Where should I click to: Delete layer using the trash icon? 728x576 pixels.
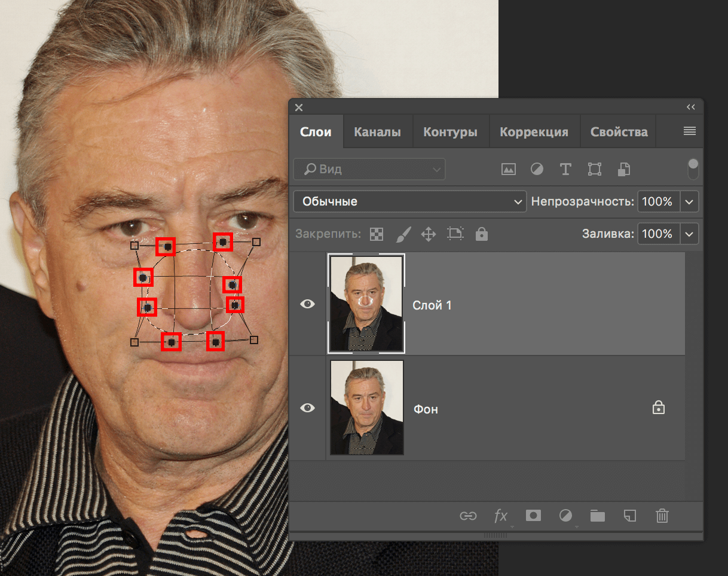(x=662, y=516)
